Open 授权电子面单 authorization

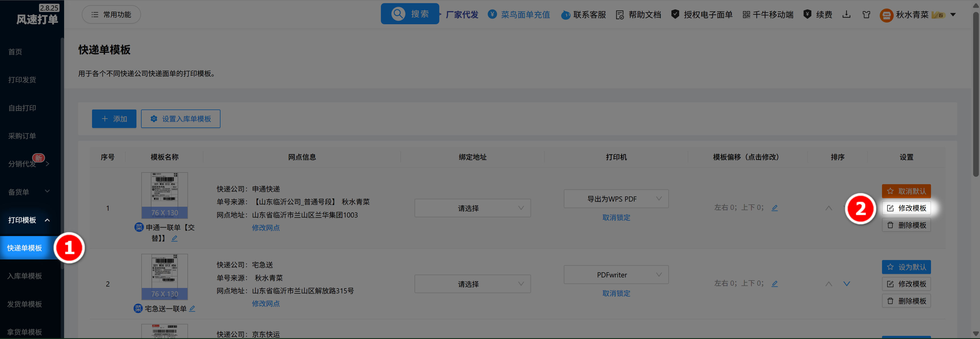click(702, 15)
